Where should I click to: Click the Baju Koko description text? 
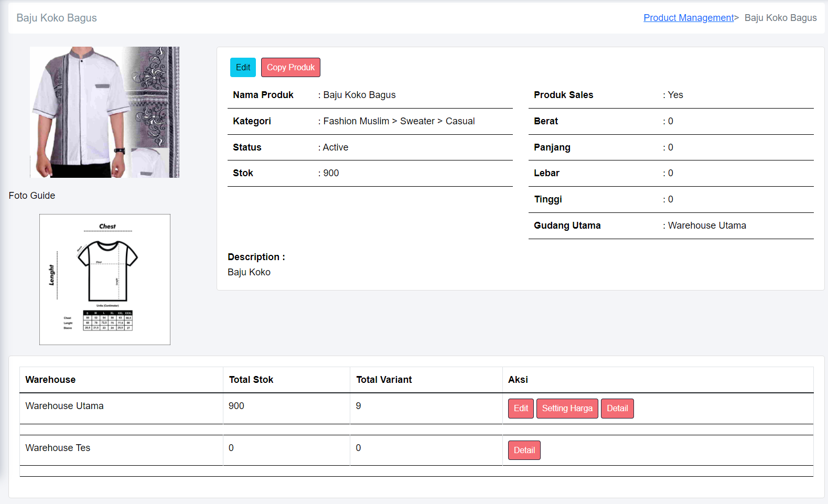pyautogui.click(x=249, y=272)
